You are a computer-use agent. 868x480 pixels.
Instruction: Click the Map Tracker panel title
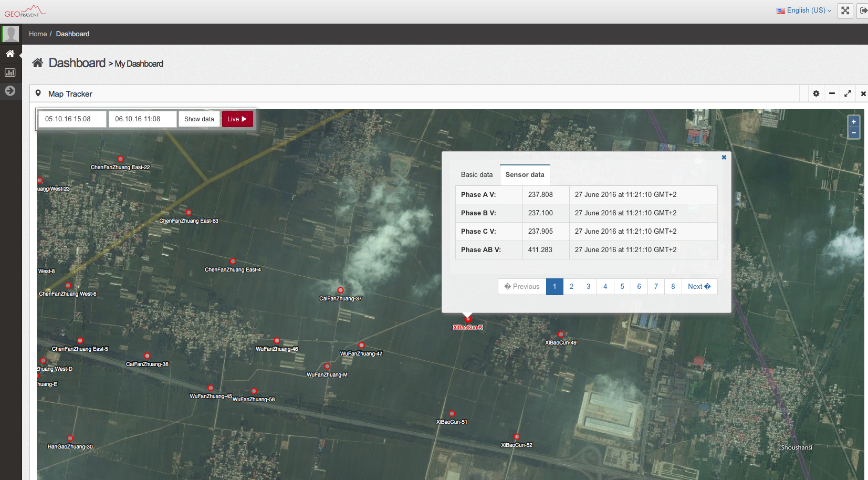[70, 94]
